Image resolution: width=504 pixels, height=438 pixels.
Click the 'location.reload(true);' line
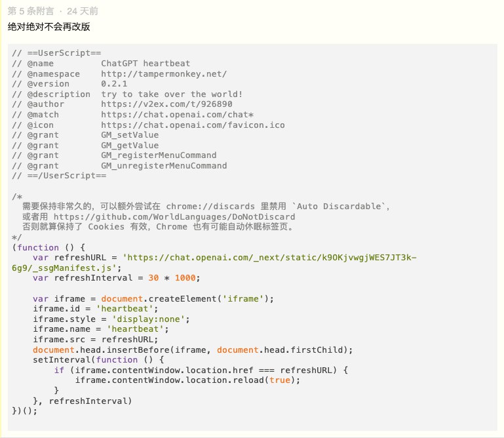point(187,380)
